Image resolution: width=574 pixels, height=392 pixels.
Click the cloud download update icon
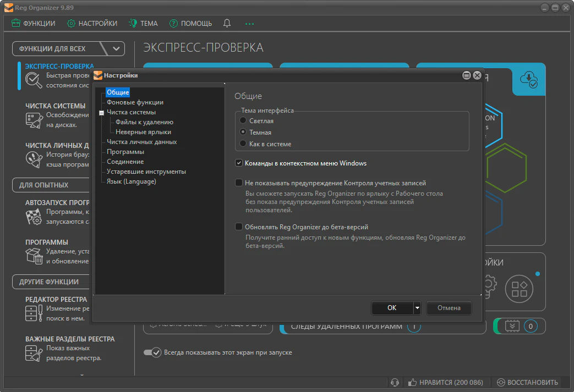pyautogui.click(x=529, y=80)
